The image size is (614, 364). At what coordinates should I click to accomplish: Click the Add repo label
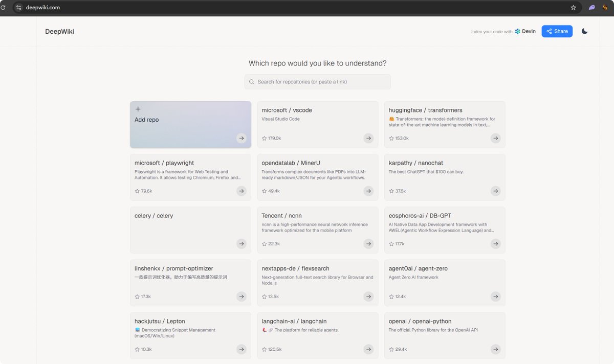(147, 120)
